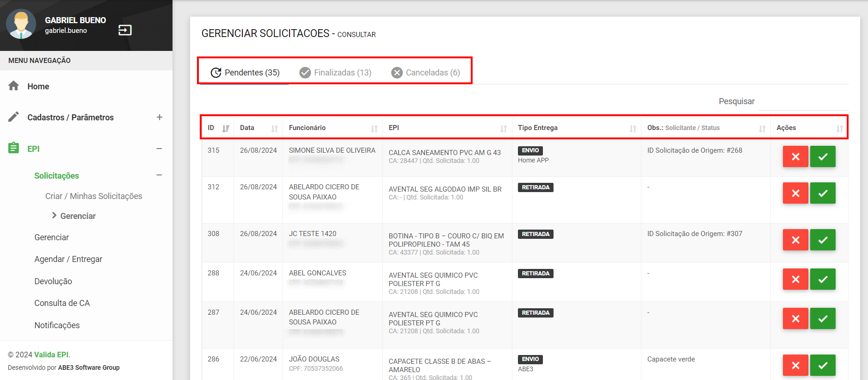Viewport: 868px width, 380px height.
Task: Click JC TESTE 1420 employee name
Action: pyautogui.click(x=313, y=234)
